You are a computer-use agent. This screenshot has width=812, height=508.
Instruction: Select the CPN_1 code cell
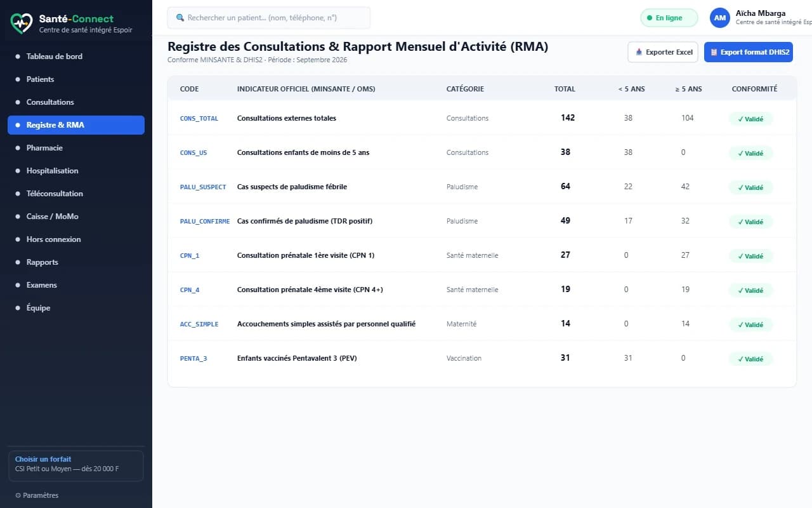[190, 256]
